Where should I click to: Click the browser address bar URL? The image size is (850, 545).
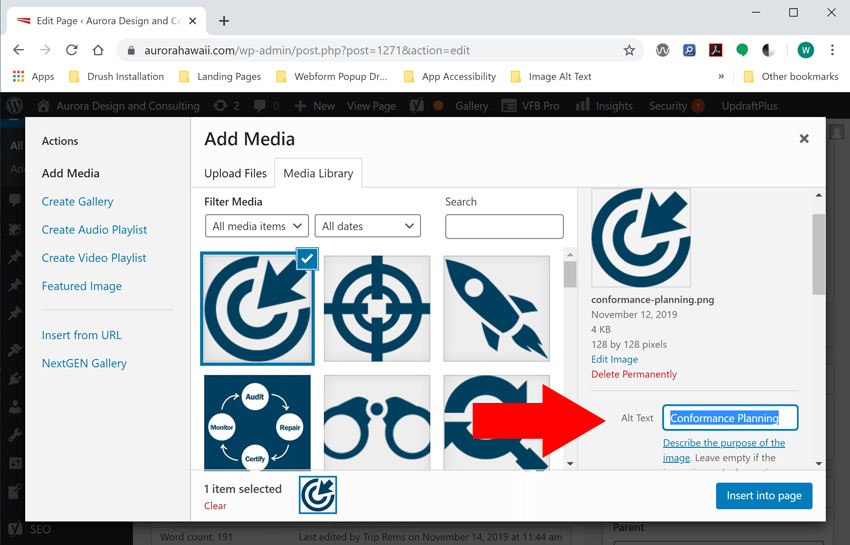307,50
